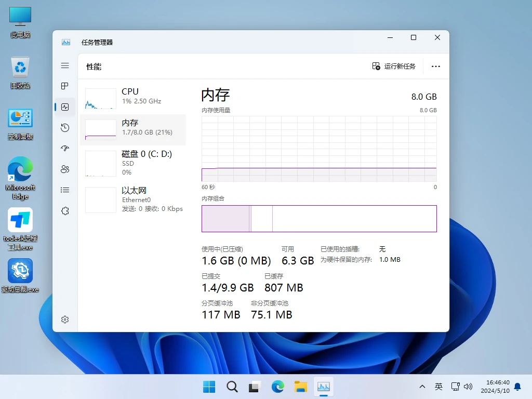Expand the hidden system tray icons
The image size is (532, 399).
point(422,387)
